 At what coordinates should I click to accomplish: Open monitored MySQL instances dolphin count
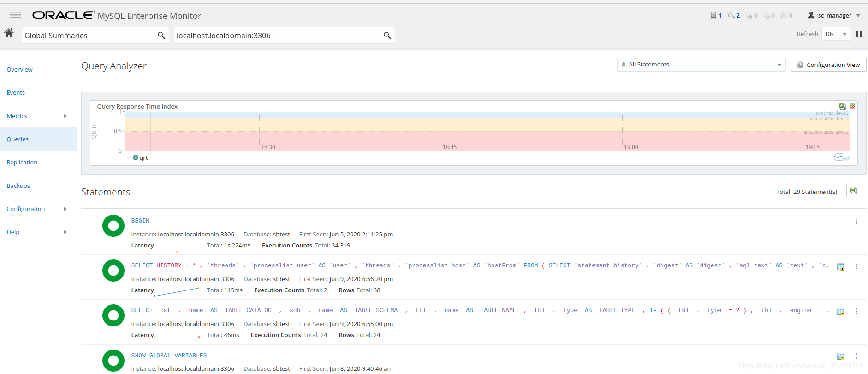733,15
